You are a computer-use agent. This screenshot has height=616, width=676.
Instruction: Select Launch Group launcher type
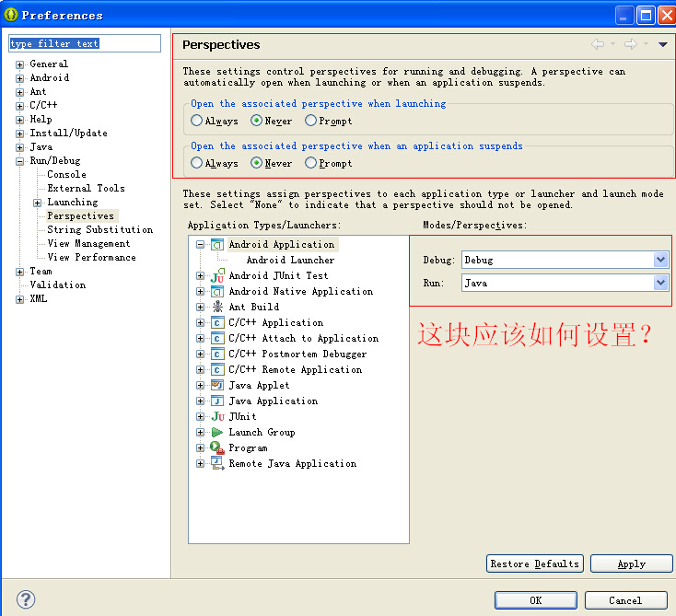click(262, 433)
